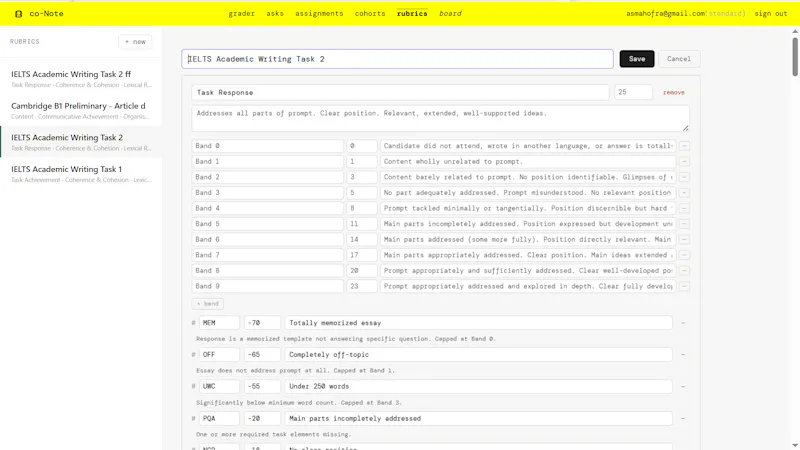The width and height of the screenshot is (800, 450).
Task: Select IELTS Academic Writing Task 2 in sidebar
Action: (x=81, y=142)
